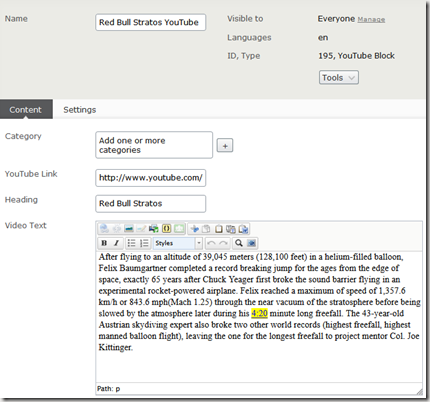Viewport: 430px width, 402px height.
Task: Click the '195, YouTube Block' value
Action: (356, 56)
